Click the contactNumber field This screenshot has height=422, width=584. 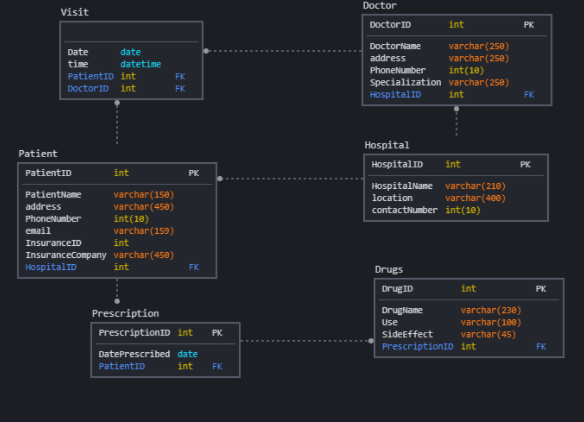(404, 210)
